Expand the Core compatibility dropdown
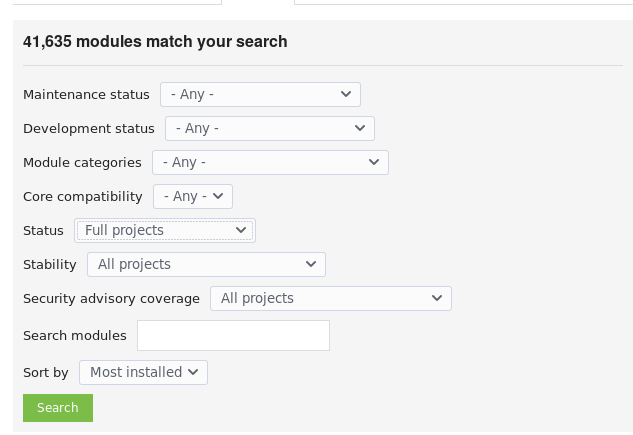The image size is (633, 435). point(193,196)
